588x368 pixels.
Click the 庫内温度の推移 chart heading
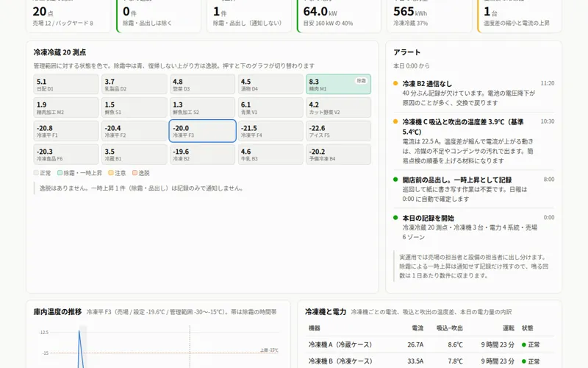(57, 311)
